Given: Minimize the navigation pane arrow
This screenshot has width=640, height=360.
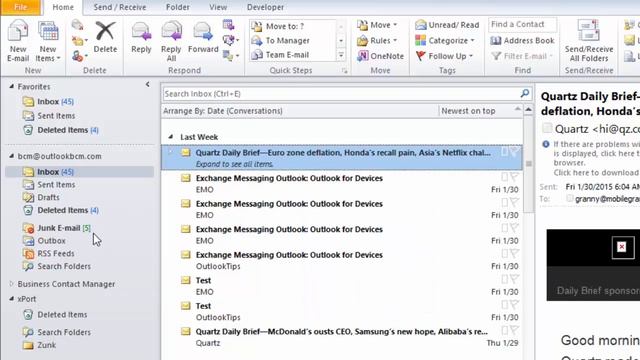Looking at the screenshot, I should click(x=147, y=84).
